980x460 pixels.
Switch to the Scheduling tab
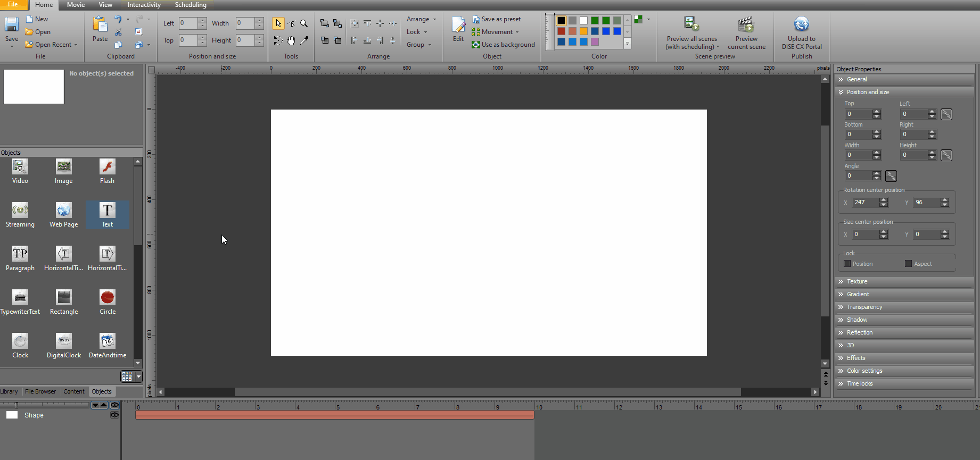191,4
